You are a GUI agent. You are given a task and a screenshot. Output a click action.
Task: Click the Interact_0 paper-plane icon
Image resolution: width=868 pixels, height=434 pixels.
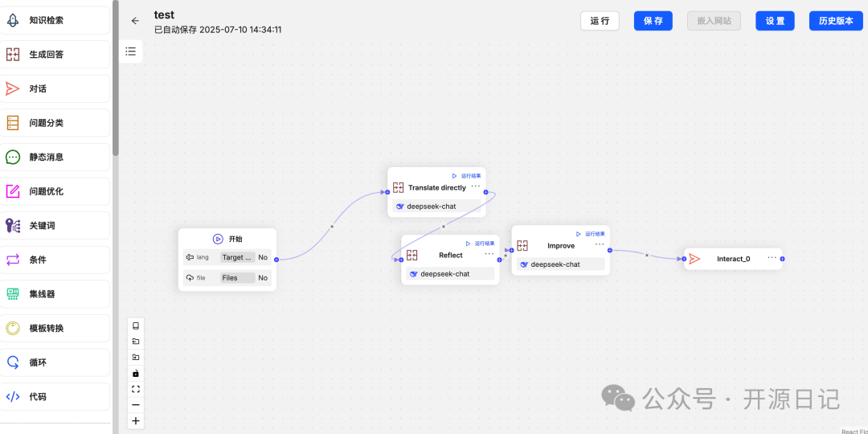[x=694, y=259]
